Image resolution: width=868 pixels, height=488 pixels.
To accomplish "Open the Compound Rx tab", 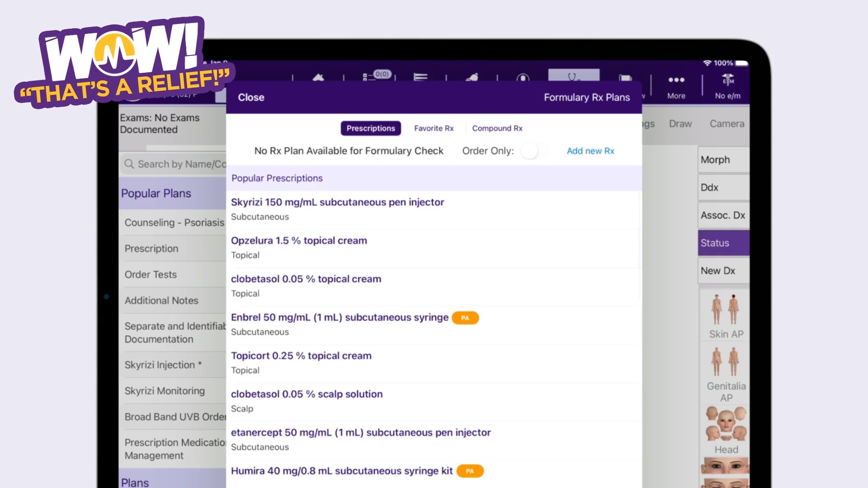I will point(497,128).
